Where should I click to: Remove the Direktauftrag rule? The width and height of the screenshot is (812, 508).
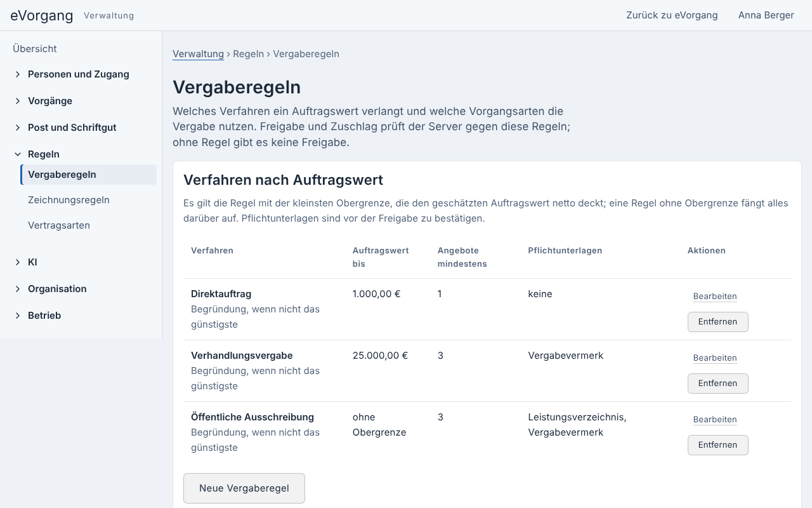coord(717,322)
